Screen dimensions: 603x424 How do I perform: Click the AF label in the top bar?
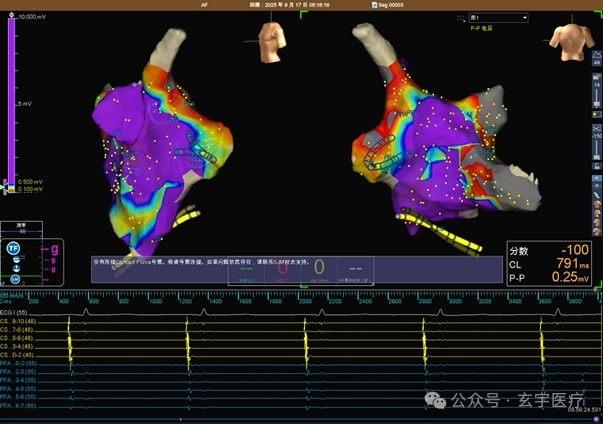(x=204, y=5)
